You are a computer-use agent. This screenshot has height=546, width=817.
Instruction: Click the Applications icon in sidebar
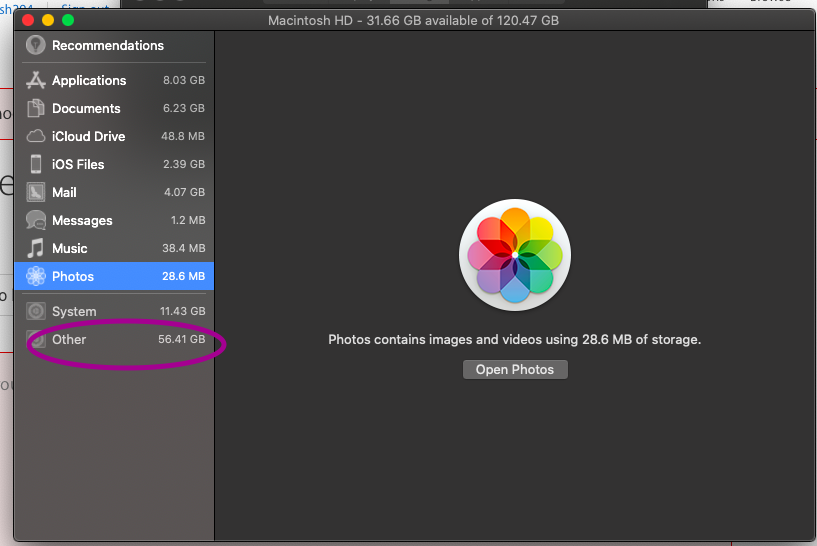[36, 80]
